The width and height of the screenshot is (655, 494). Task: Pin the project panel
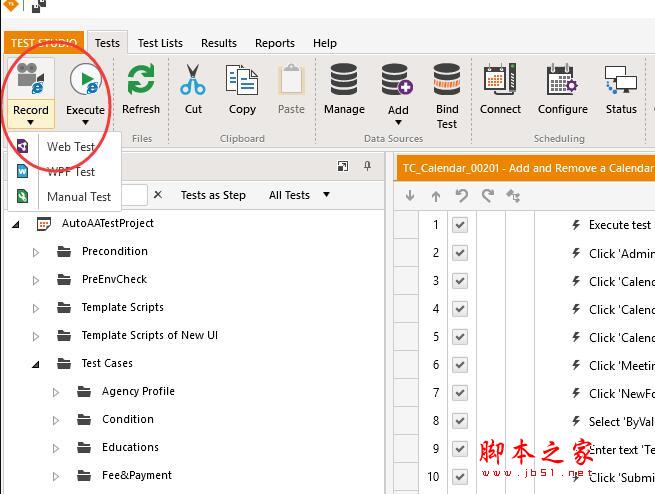[x=367, y=166]
